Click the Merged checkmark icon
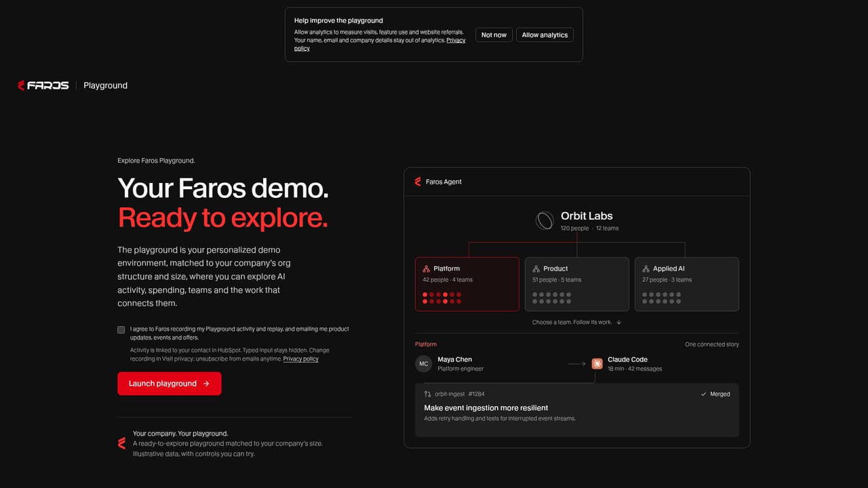Viewport: 868px width, 488px height. coord(703,394)
